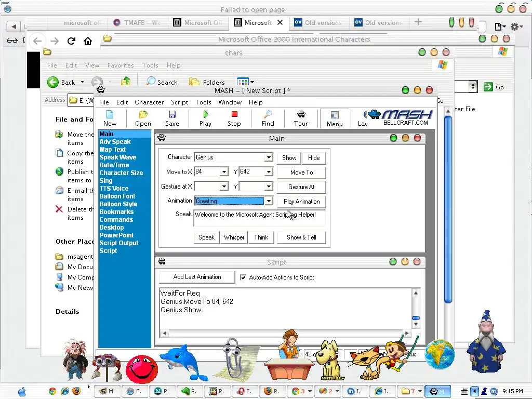This screenshot has height=399, width=532.
Task: Launch Firefox from the taskbar quick launch
Action: 77,391
